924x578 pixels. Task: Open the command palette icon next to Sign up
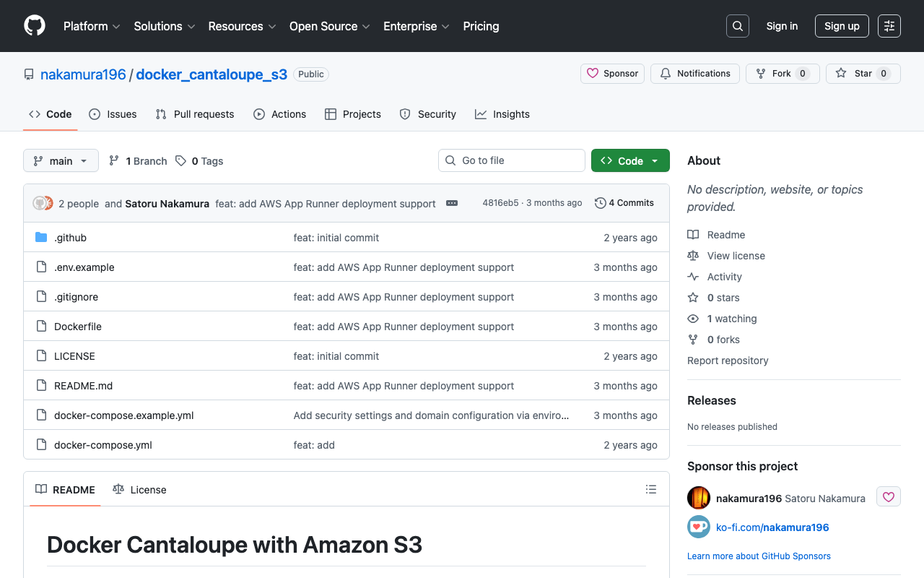[889, 26]
